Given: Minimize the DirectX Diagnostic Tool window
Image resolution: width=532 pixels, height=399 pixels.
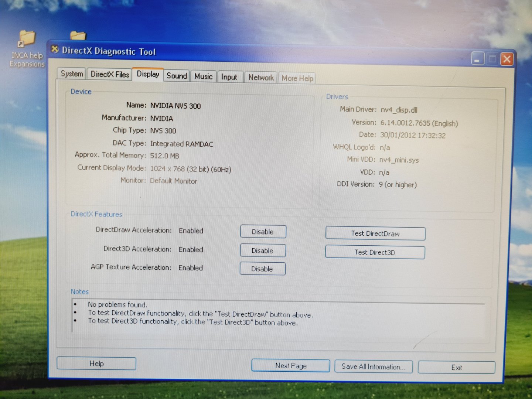Looking at the screenshot, I should click(x=478, y=58).
